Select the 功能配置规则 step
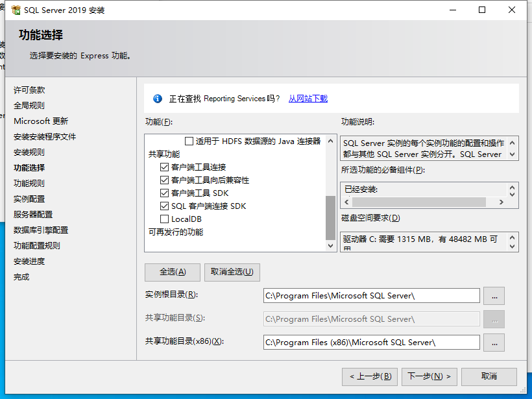Viewport: 532px width, 399px height. coord(37,246)
